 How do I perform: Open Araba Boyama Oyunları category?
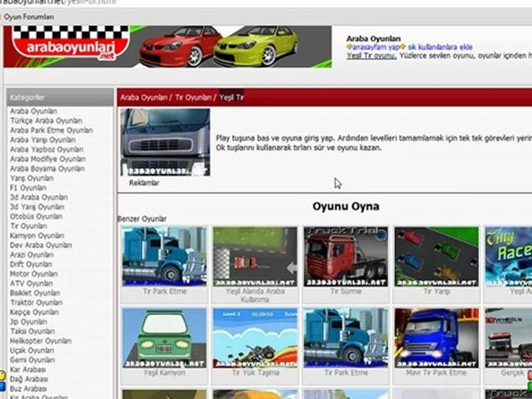47,168
